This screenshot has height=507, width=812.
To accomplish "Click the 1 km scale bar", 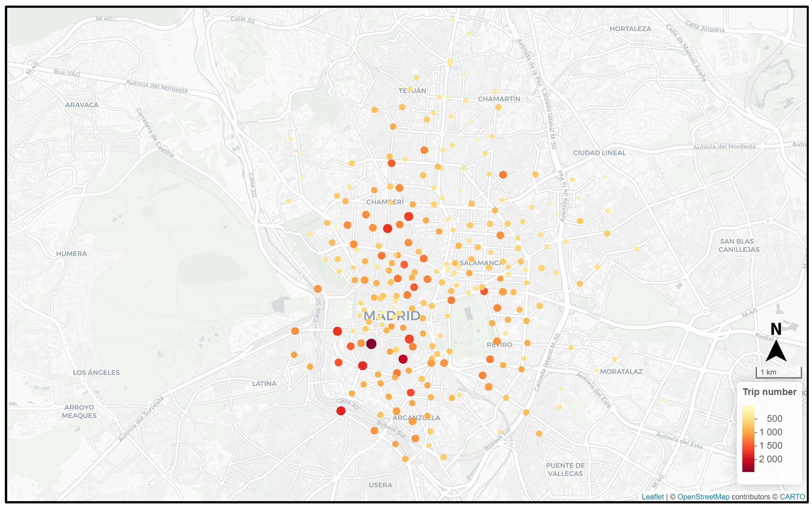I will (x=779, y=372).
